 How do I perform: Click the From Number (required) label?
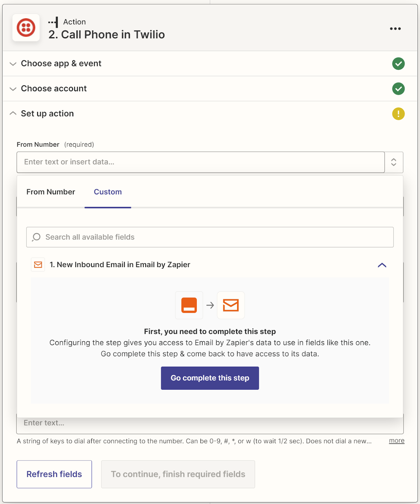coord(55,145)
